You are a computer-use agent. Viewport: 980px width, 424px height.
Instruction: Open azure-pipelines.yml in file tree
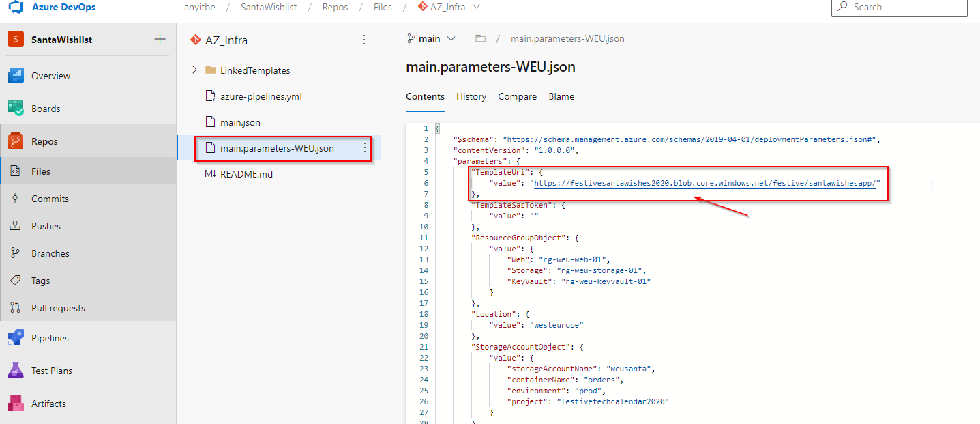(x=261, y=96)
